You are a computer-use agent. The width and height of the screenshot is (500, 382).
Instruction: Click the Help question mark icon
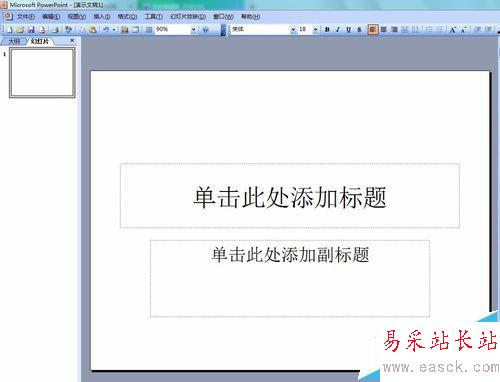pos(205,30)
